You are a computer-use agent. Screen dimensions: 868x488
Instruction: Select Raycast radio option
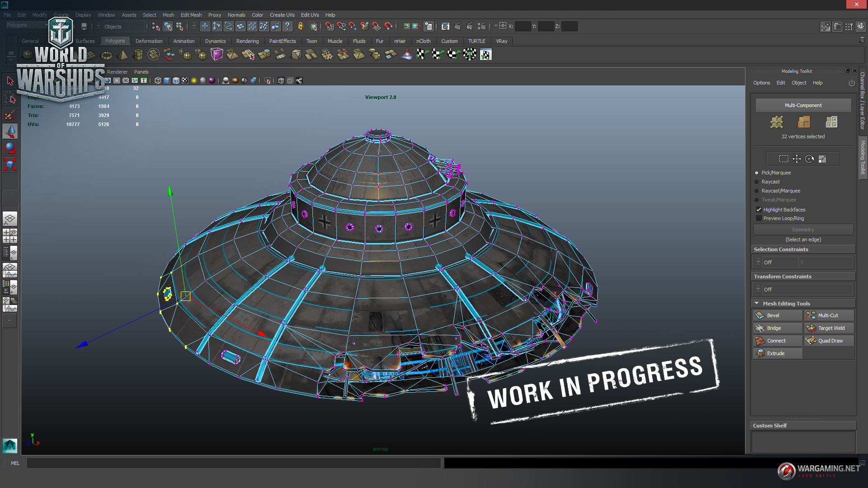coord(757,182)
